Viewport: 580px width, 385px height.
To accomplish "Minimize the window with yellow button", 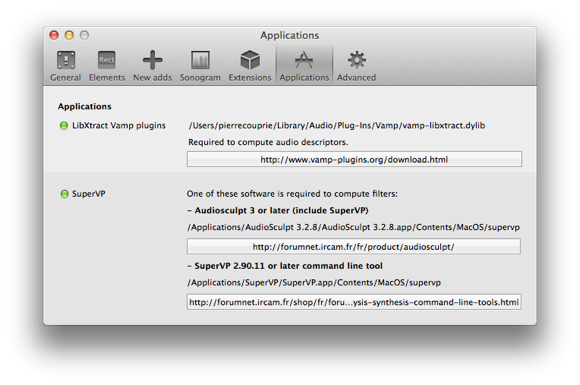I will pyautogui.click(x=69, y=35).
